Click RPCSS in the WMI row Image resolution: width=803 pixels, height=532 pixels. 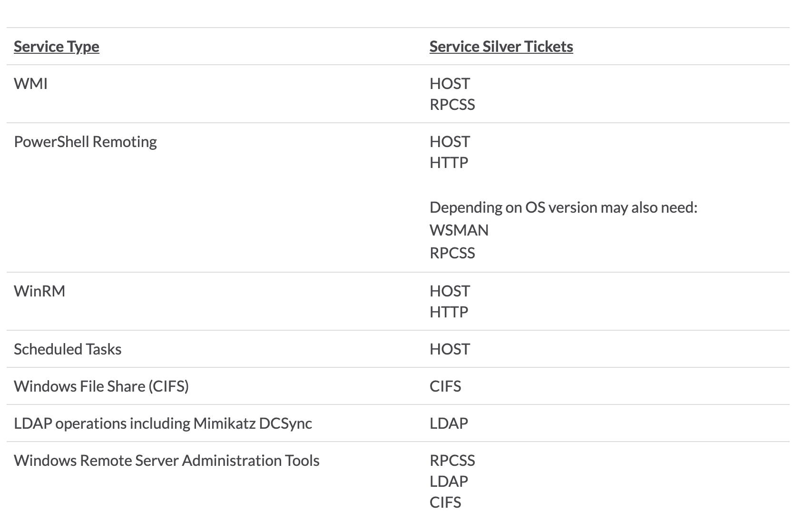(x=452, y=105)
